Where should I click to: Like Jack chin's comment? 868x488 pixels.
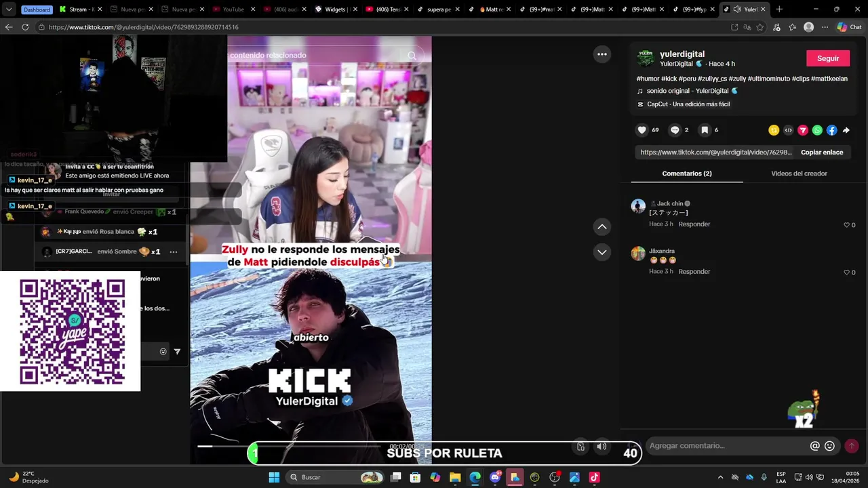tap(847, 225)
